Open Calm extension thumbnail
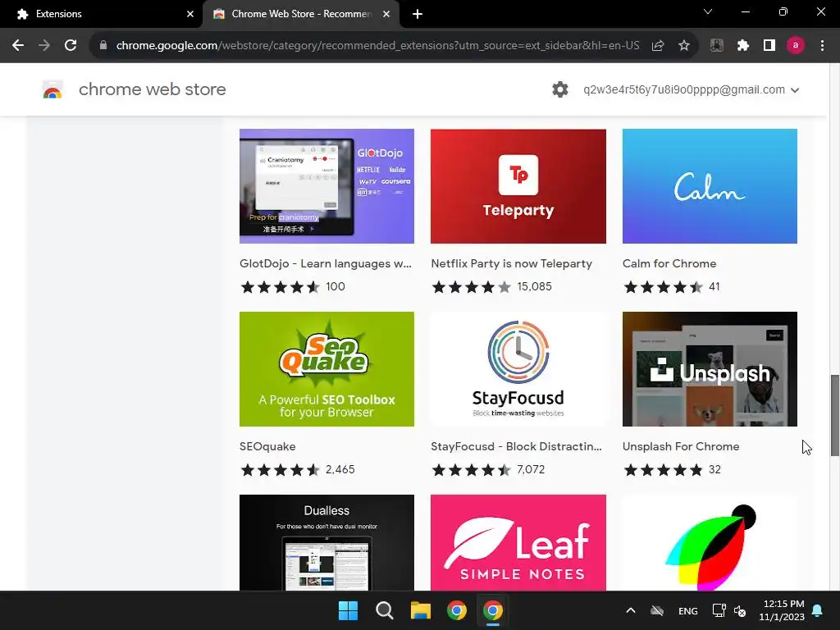The height and width of the screenshot is (630, 840). (x=710, y=186)
